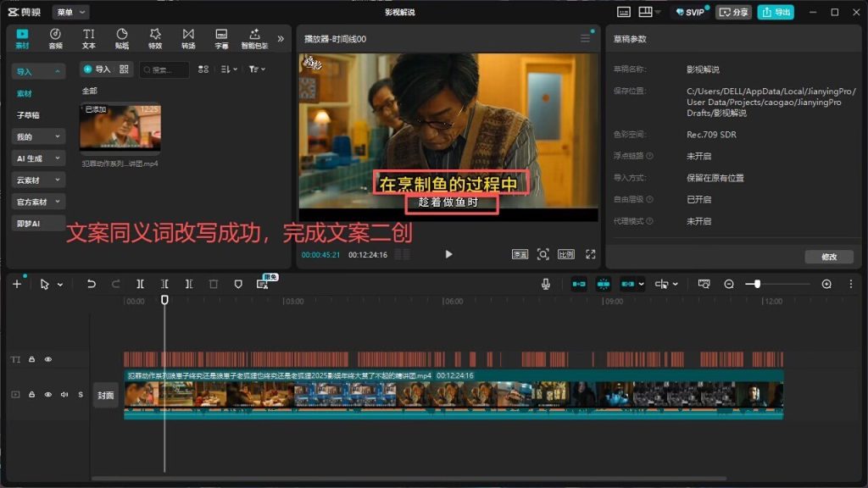Open the 特效 effects panel
This screenshot has height=488, width=868.
(155, 39)
